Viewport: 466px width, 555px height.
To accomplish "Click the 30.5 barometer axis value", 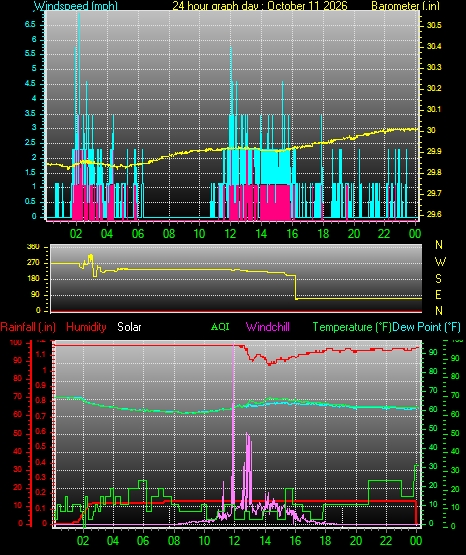I will pos(434,25).
